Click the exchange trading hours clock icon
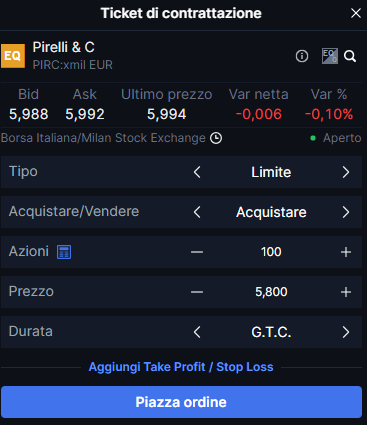This screenshot has width=367, height=425. coord(216,138)
